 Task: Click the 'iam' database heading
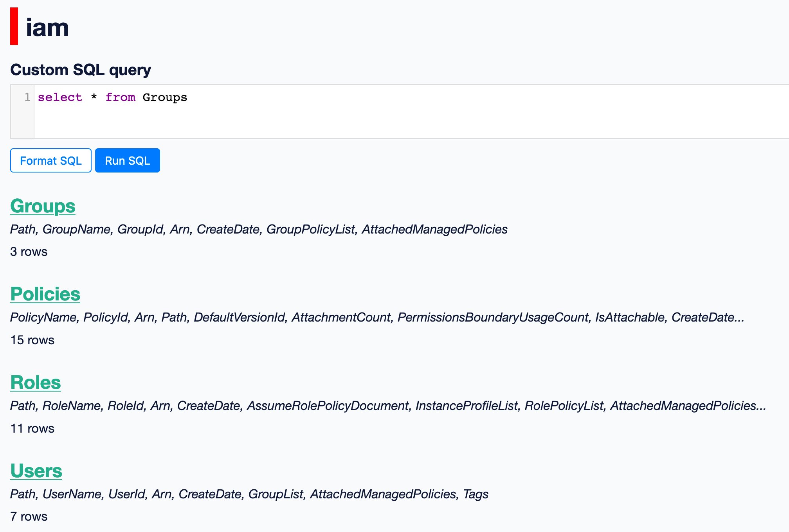(x=47, y=27)
